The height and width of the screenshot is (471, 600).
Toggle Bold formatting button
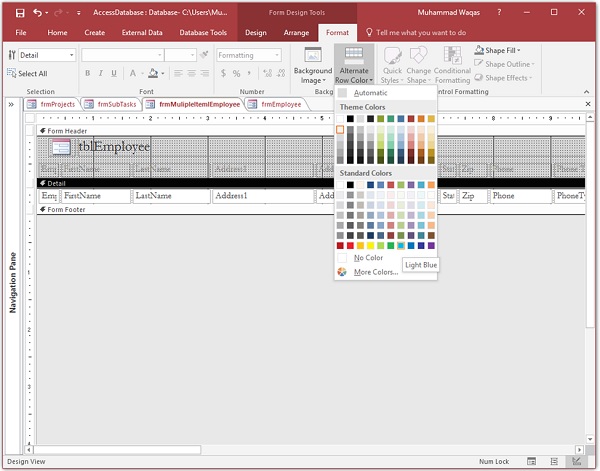point(87,73)
